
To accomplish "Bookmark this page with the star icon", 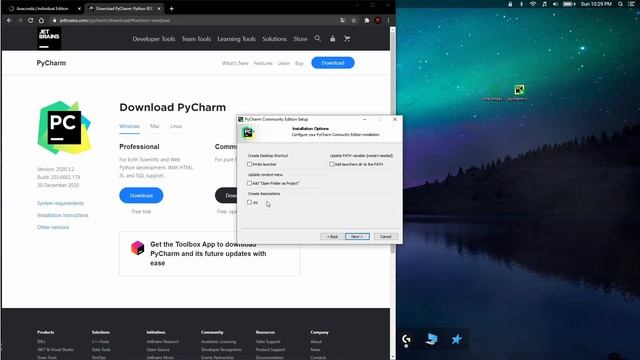I will (x=354, y=20).
